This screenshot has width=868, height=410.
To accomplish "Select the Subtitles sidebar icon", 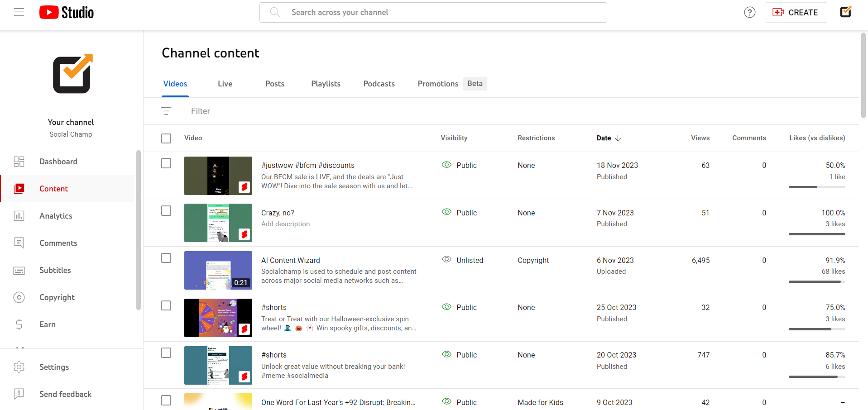I will pos(19,270).
